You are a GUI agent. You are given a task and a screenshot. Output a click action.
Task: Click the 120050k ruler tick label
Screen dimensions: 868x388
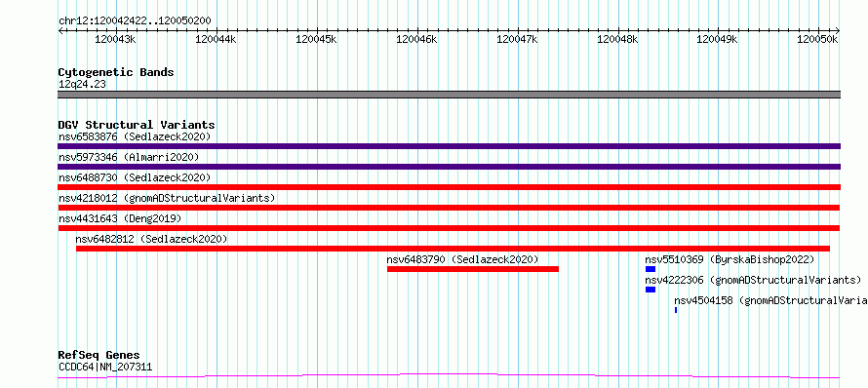(817, 39)
